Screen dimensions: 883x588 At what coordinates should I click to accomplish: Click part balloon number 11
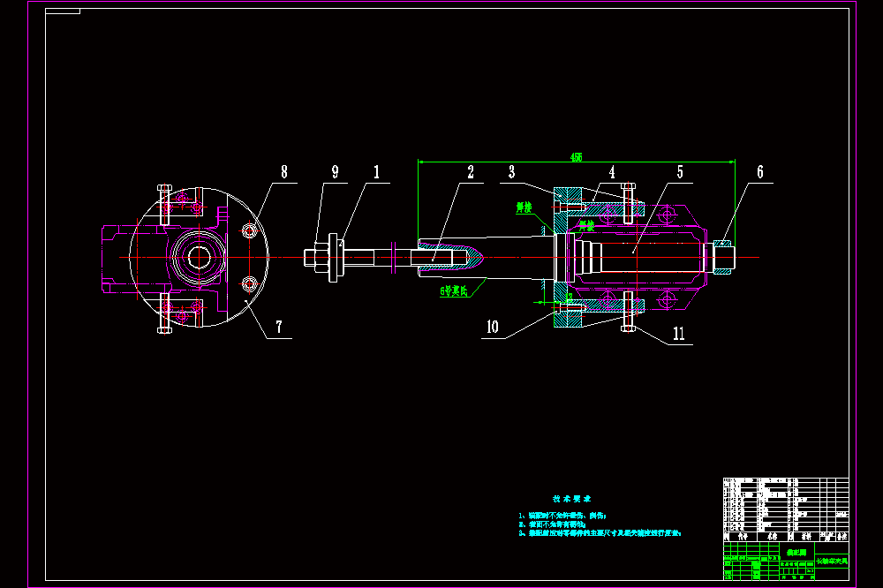coord(679,334)
